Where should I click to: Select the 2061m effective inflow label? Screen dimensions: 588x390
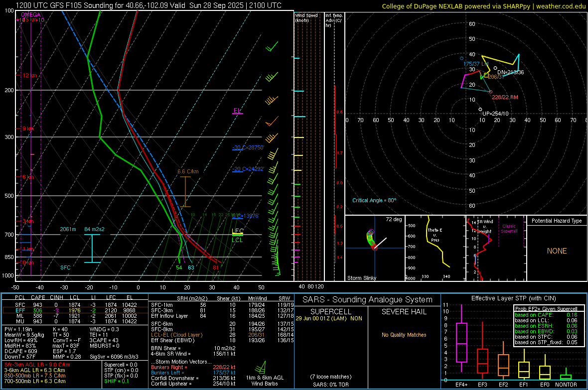click(68, 229)
